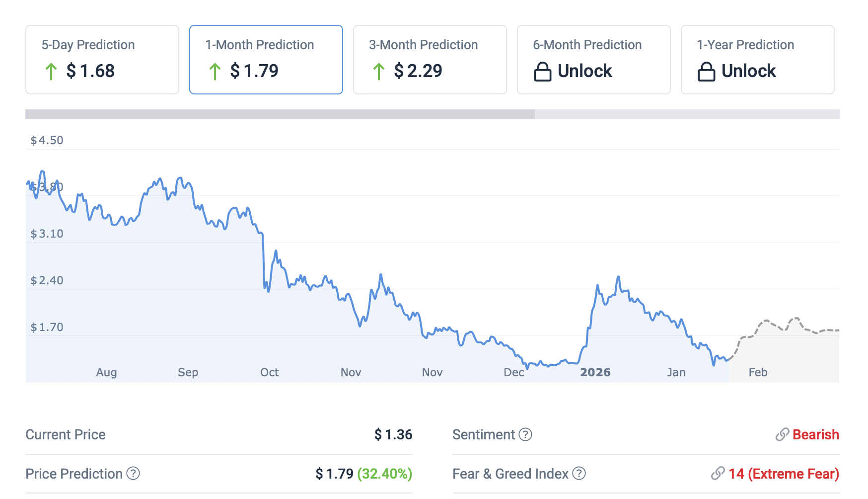
Task: Open the 14 (Extreme Fear) link
Action: (784, 474)
